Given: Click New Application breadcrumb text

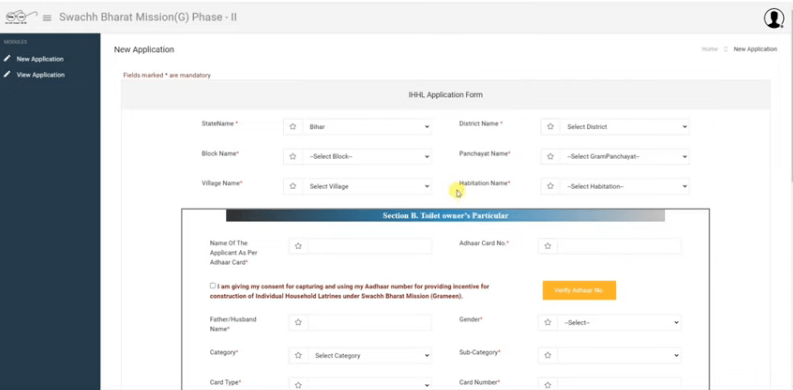Looking at the screenshot, I should [x=755, y=49].
